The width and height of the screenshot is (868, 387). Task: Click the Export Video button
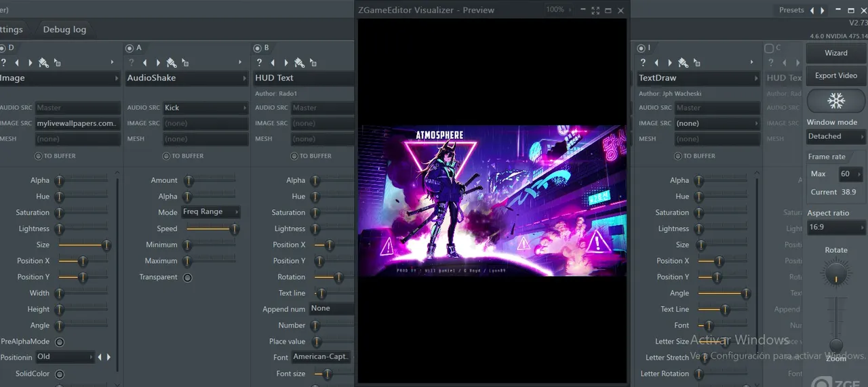click(835, 76)
